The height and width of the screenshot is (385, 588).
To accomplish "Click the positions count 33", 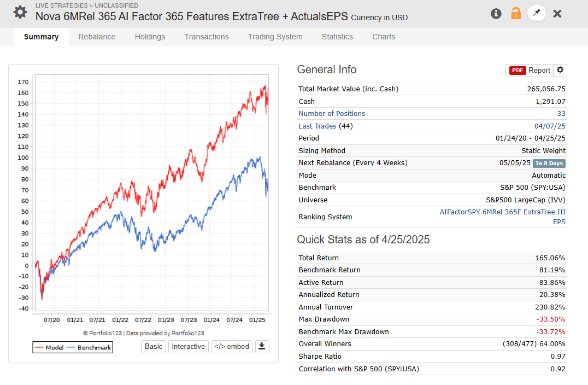I will click(561, 113).
